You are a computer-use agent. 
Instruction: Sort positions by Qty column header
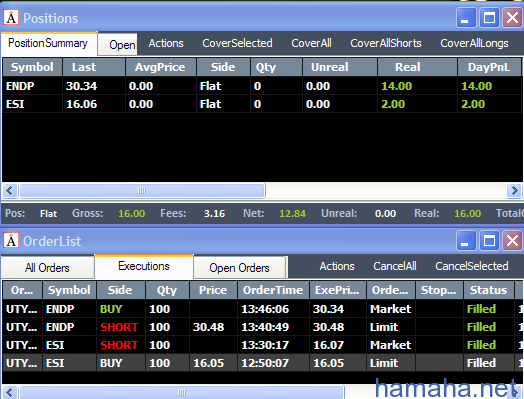tap(276, 67)
